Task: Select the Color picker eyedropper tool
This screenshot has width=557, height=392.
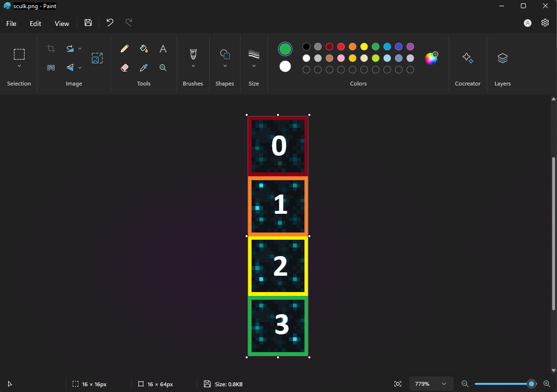Action: pos(143,67)
